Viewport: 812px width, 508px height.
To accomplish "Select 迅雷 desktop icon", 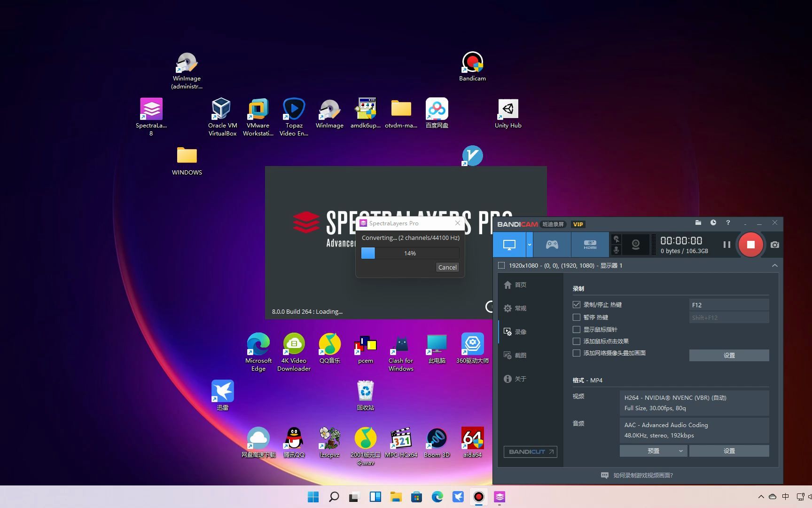I will tap(222, 396).
